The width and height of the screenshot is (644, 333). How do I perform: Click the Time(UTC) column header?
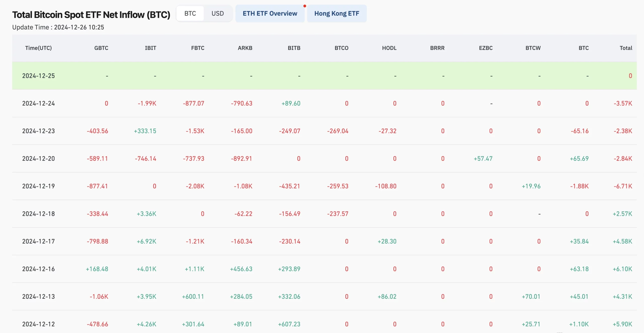point(38,48)
